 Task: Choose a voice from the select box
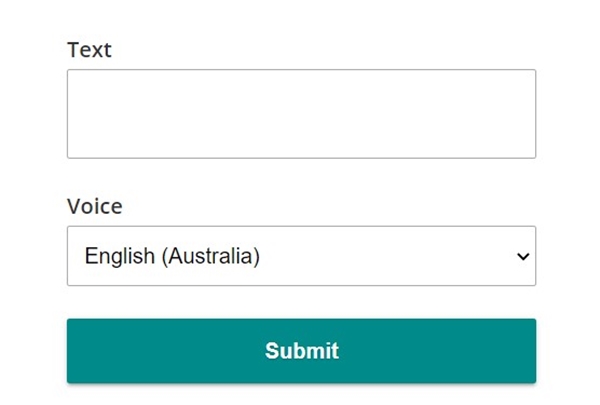click(x=302, y=256)
